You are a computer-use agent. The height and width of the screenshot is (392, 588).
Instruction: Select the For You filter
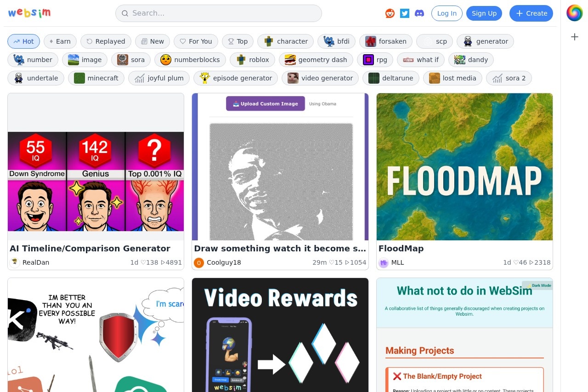tap(196, 41)
